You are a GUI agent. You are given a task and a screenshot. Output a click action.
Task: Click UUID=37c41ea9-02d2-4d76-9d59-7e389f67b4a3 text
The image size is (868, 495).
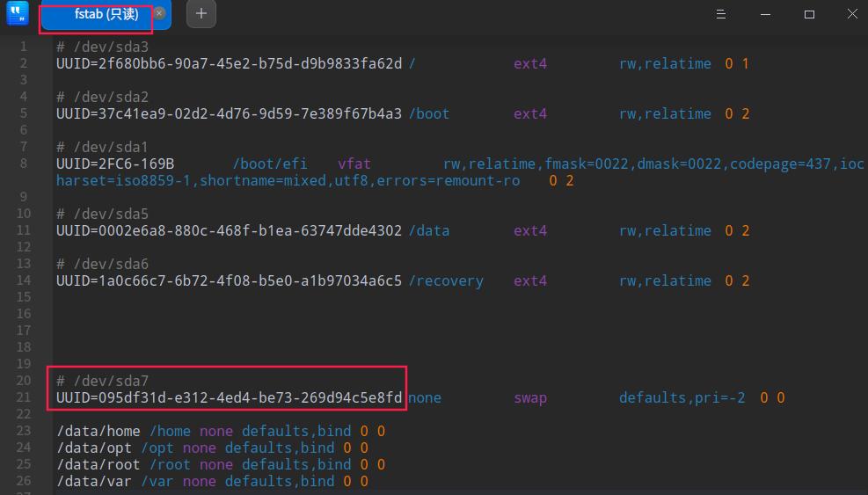[x=230, y=113]
